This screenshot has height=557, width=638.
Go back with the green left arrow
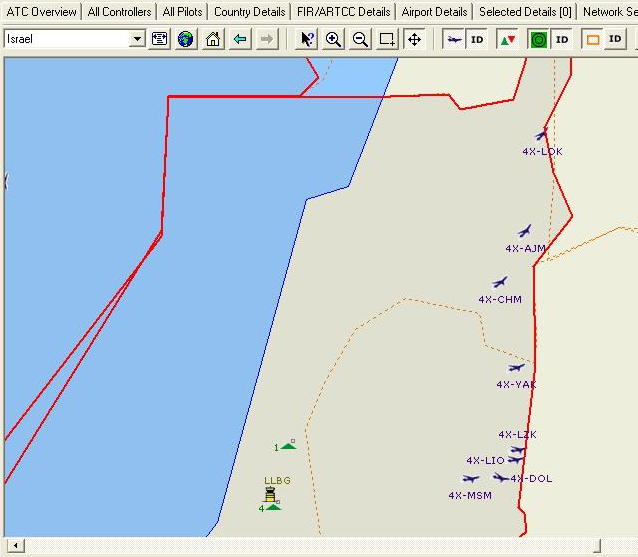(240, 39)
